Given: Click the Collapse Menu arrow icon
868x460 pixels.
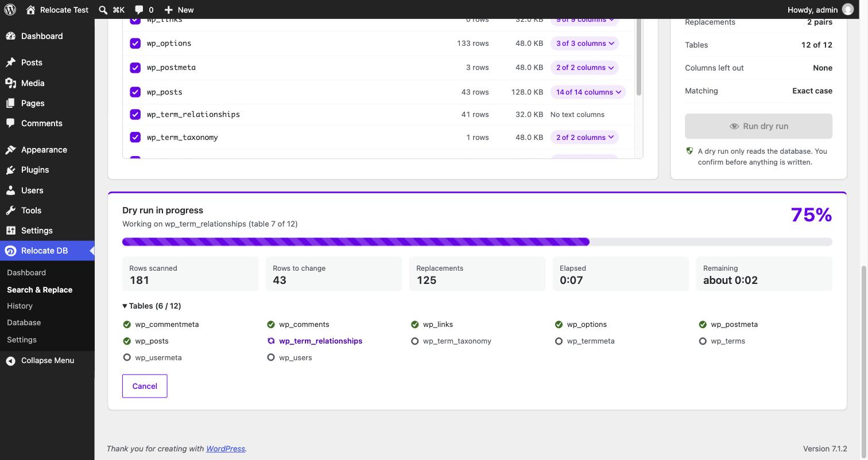Looking at the screenshot, I should coord(11,361).
